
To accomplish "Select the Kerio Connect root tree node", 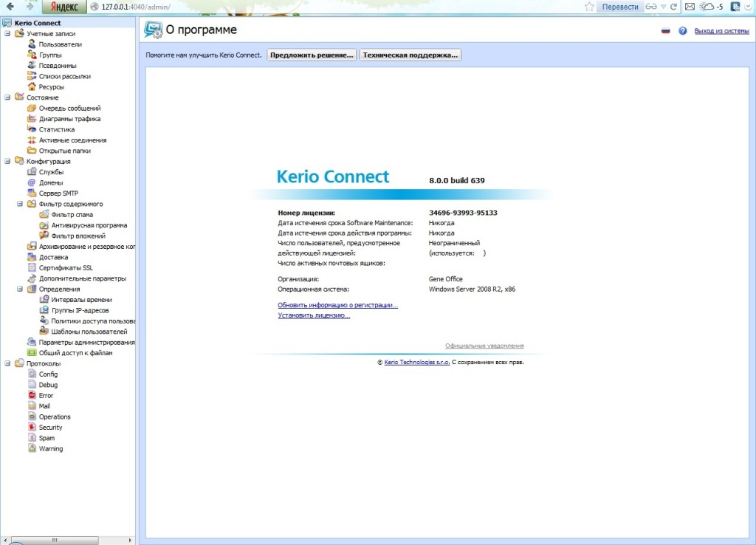I will 38,23.
